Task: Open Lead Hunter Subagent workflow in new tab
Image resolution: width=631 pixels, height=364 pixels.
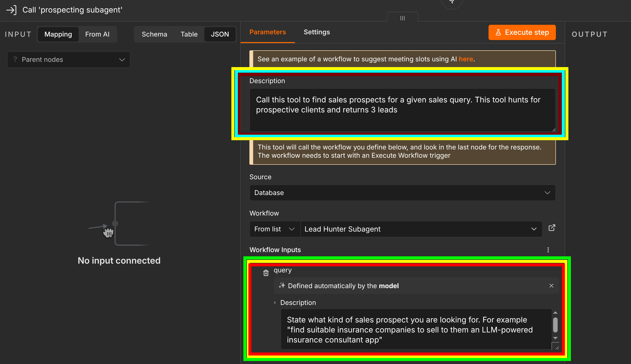Action: click(552, 228)
